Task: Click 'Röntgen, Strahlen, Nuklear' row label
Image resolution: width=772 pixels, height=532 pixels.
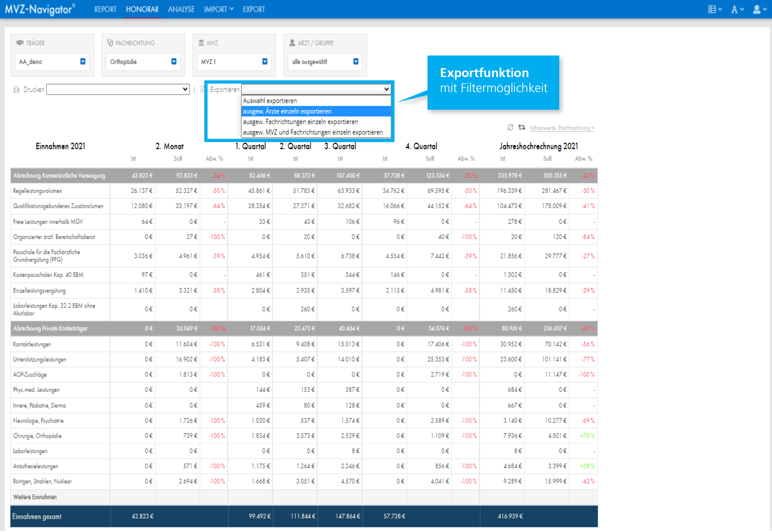Action: point(42,482)
